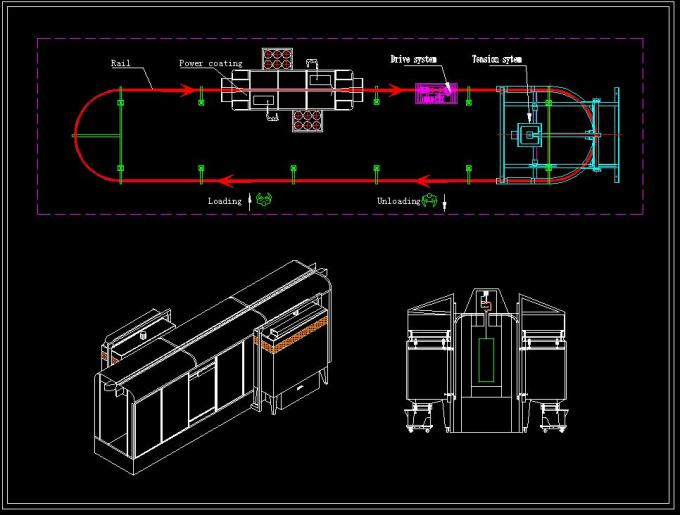Screen dimensions: 680x515
Task: Select the filter cartridge block below the booth
Action: [308, 120]
